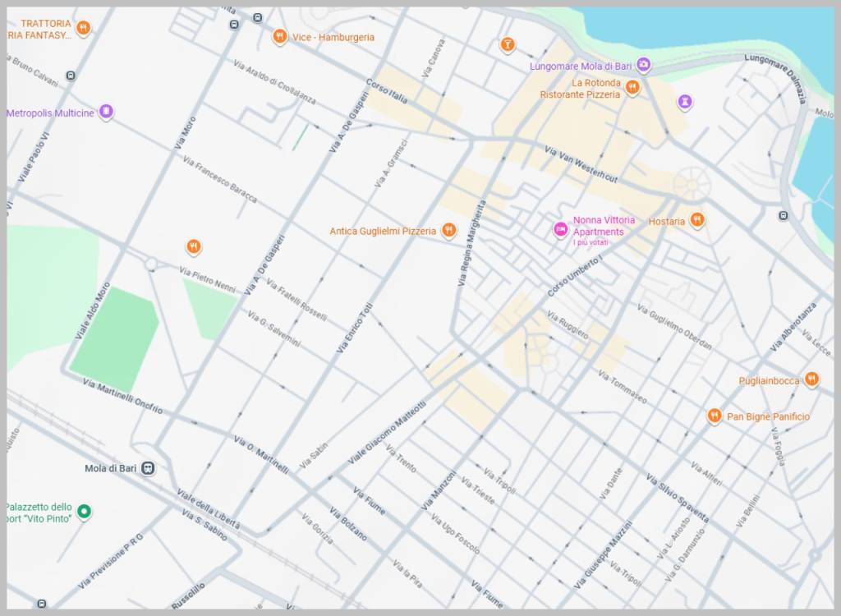Image resolution: width=841 pixels, height=616 pixels.
Task: Select the Pan Bigne Panificio pin
Action: tap(714, 416)
